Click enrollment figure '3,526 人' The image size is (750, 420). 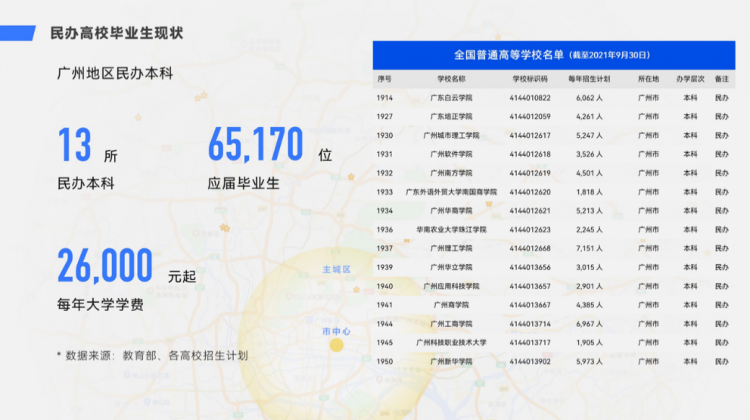coord(589,154)
